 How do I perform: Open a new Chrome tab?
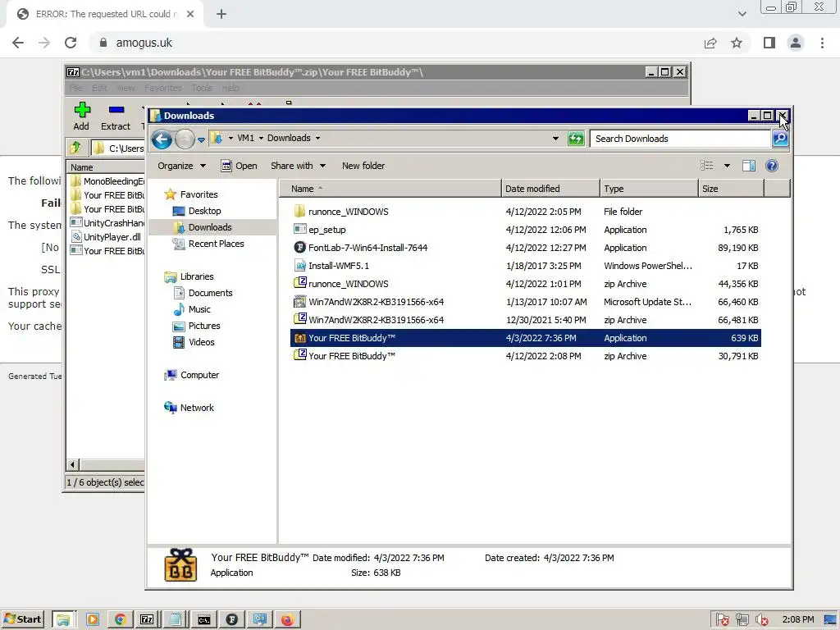pos(221,14)
